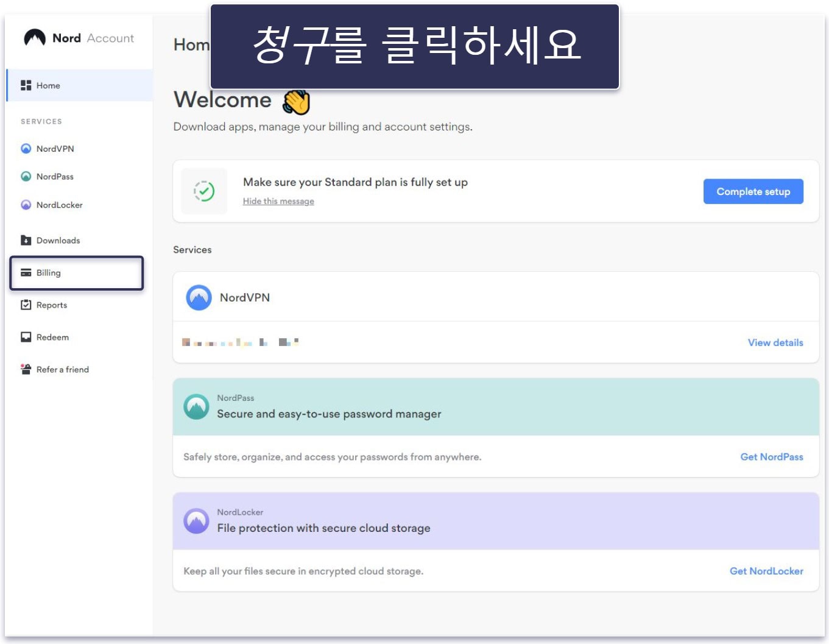
Task: Click the NordPass sidebar icon
Action: [x=26, y=177]
